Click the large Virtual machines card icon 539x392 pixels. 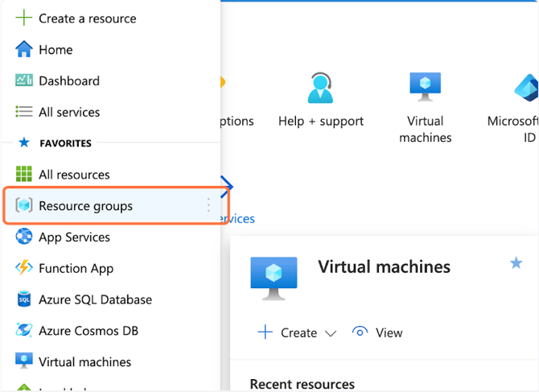[274, 278]
